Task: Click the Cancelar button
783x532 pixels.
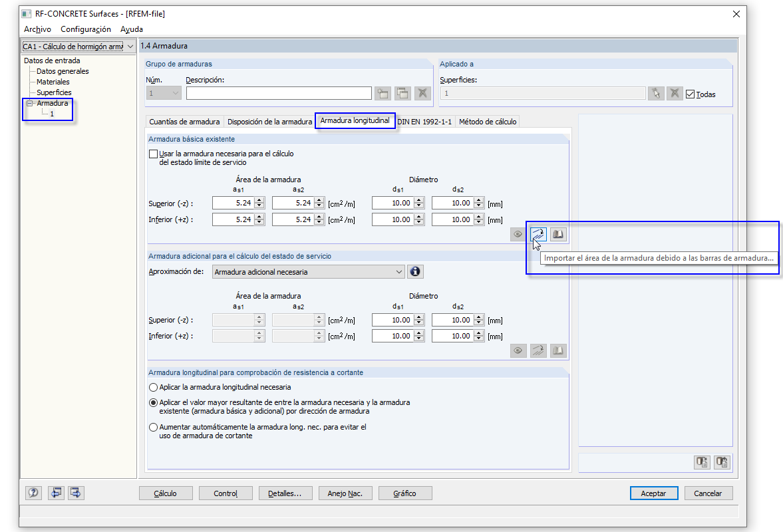Action: point(708,493)
